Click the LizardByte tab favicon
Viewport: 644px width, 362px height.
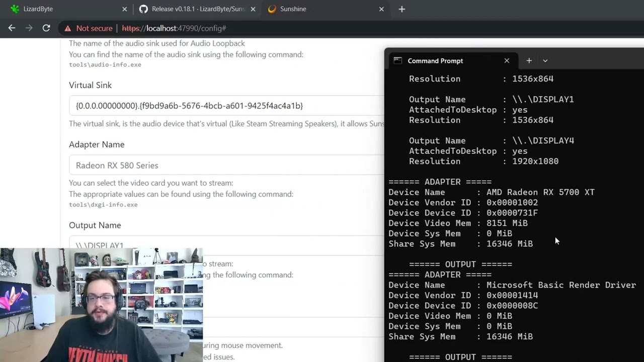[x=15, y=9]
